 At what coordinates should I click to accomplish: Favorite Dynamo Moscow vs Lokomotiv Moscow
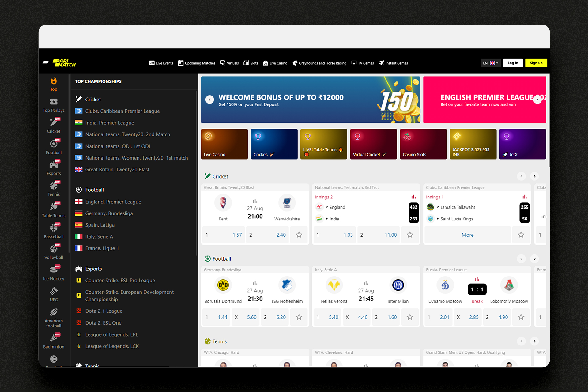click(x=521, y=317)
